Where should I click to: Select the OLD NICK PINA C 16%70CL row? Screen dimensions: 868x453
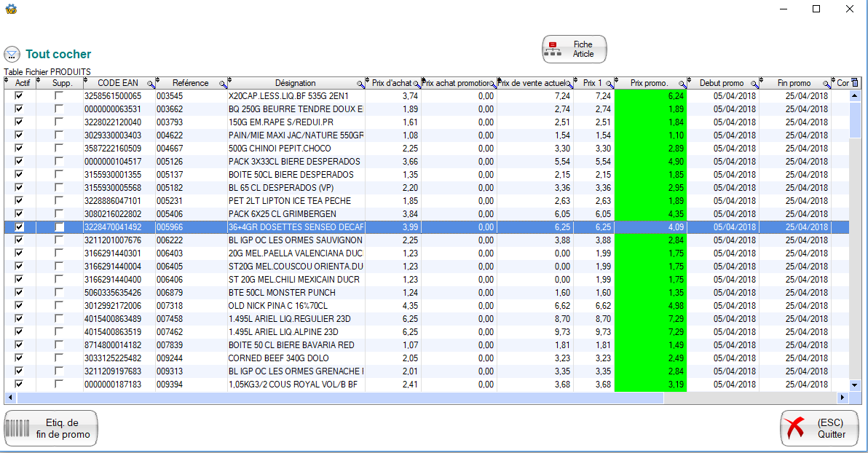295,305
